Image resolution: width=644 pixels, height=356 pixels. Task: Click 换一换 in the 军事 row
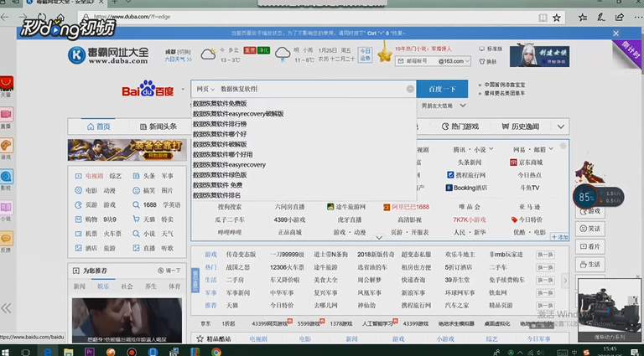(545, 293)
